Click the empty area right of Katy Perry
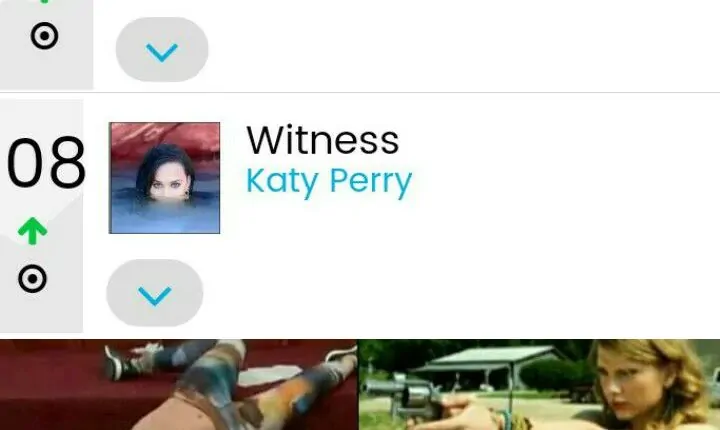The width and height of the screenshot is (720, 430). point(565,182)
